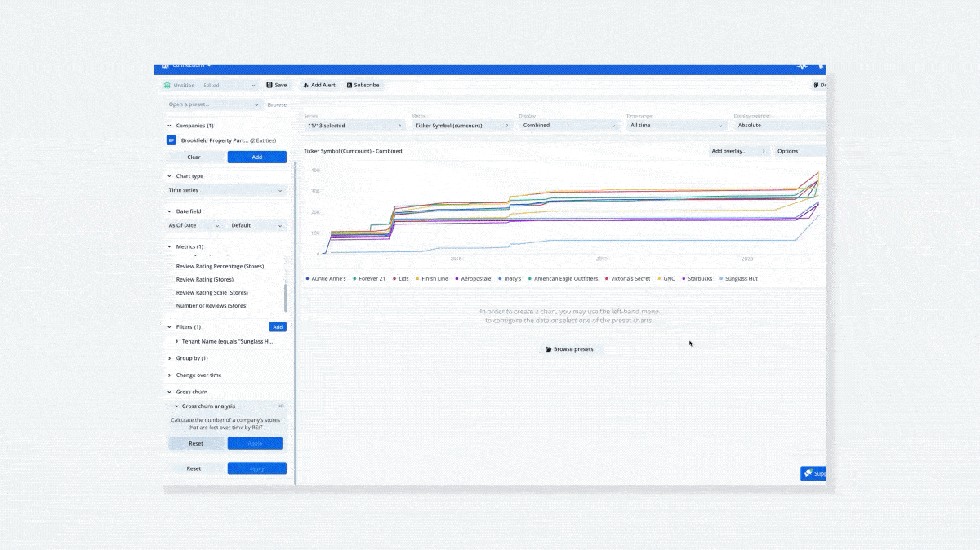Toggle Auntie Anne's legend entry
The width and height of the screenshot is (980, 550).
pos(326,278)
